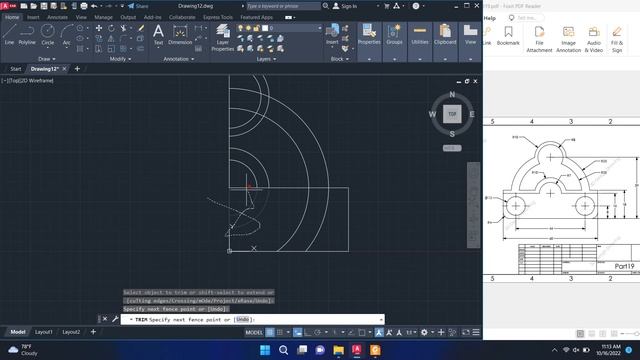
Task: Select the Polyline tool
Action: pos(27,34)
